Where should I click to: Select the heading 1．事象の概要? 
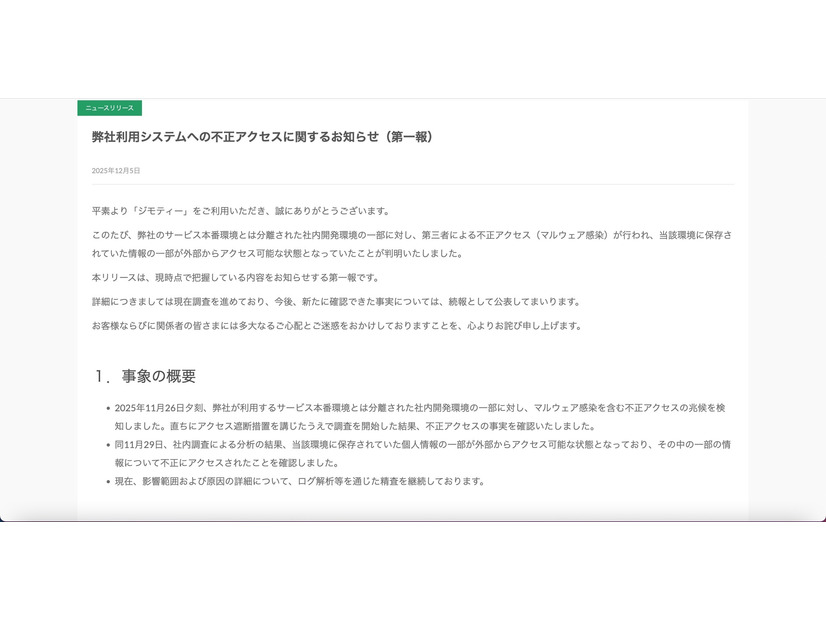pos(145,376)
